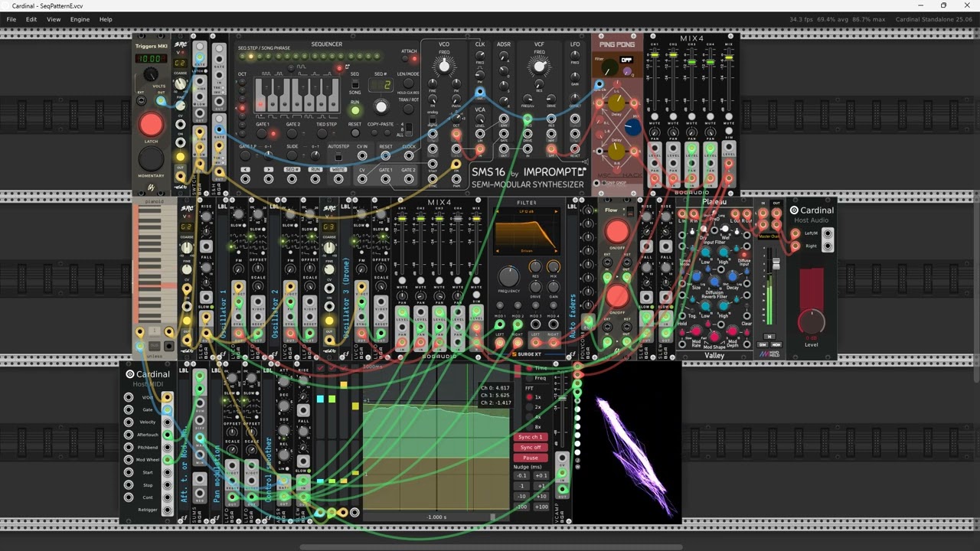Click the +100 nudge button
Screen dimensions: 980x551
pyautogui.click(x=541, y=507)
